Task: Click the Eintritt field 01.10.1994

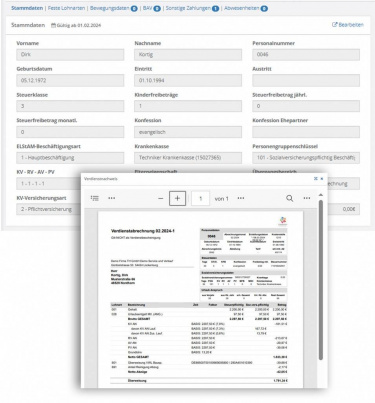Action: coord(188,80)
